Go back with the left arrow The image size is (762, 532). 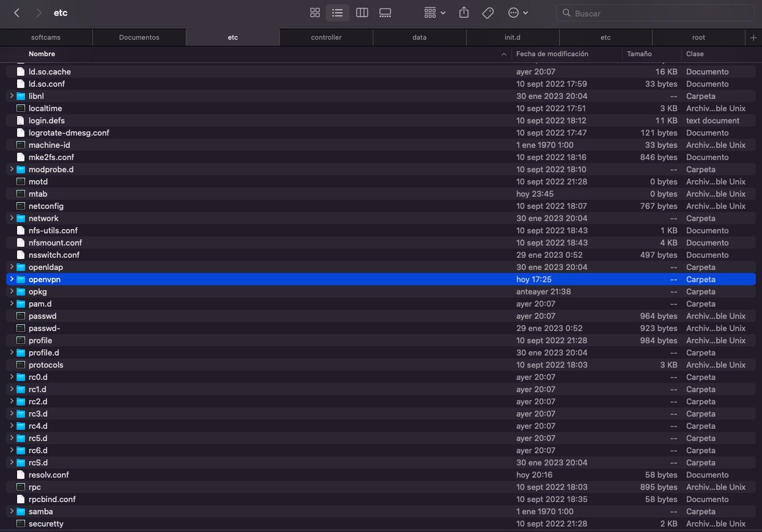(17, 13)
